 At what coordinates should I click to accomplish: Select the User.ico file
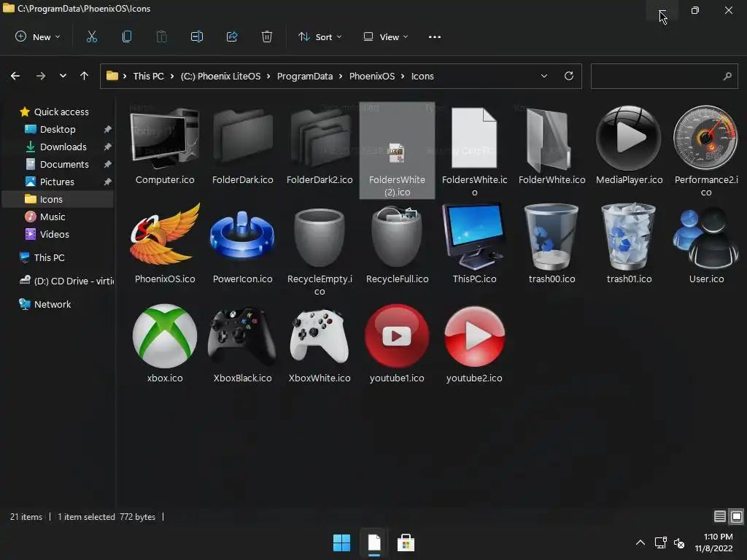click(706, 244)
